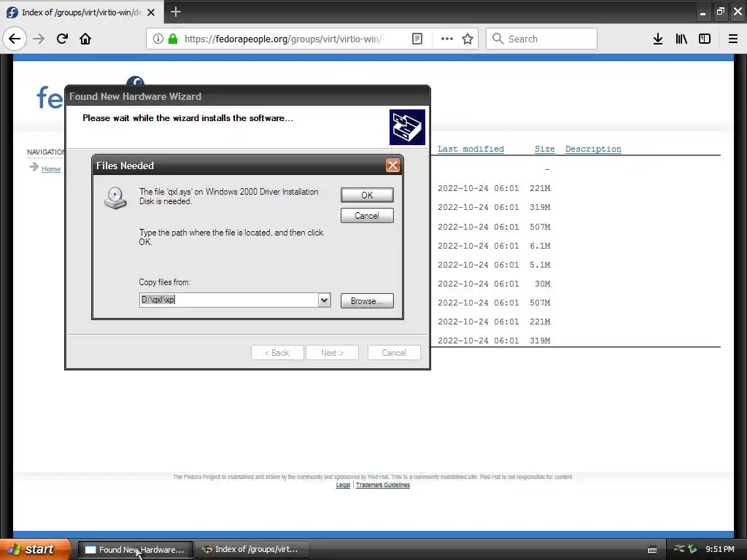Switch to Index of /groups/virt taskbar item
Screen dimensions: 747x560
point(252,550)
